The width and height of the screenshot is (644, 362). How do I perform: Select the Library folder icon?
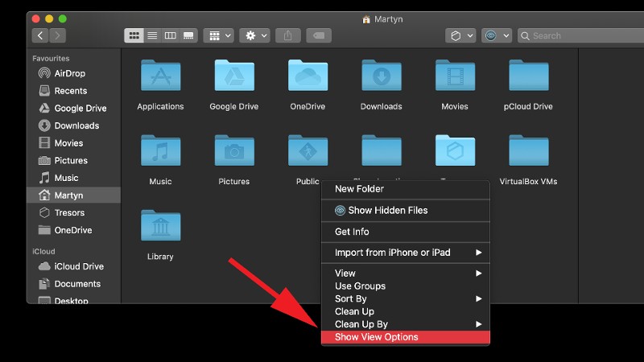[x=160, y=226]
